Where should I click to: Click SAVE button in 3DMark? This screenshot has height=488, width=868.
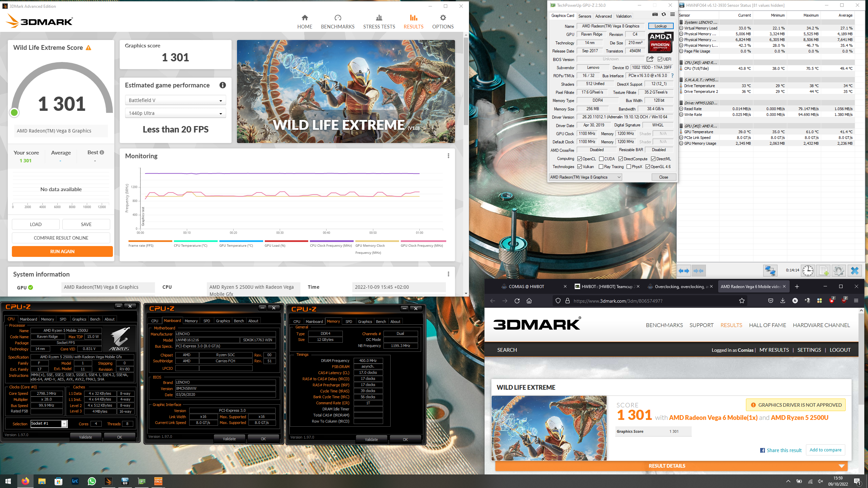tap(86, 224)
